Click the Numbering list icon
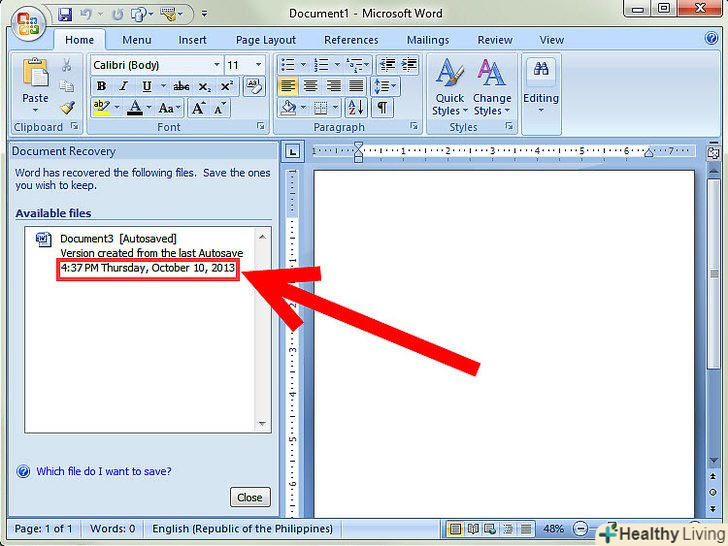Image resolution: width=728 pixels, height=546 pixels. 321,65
